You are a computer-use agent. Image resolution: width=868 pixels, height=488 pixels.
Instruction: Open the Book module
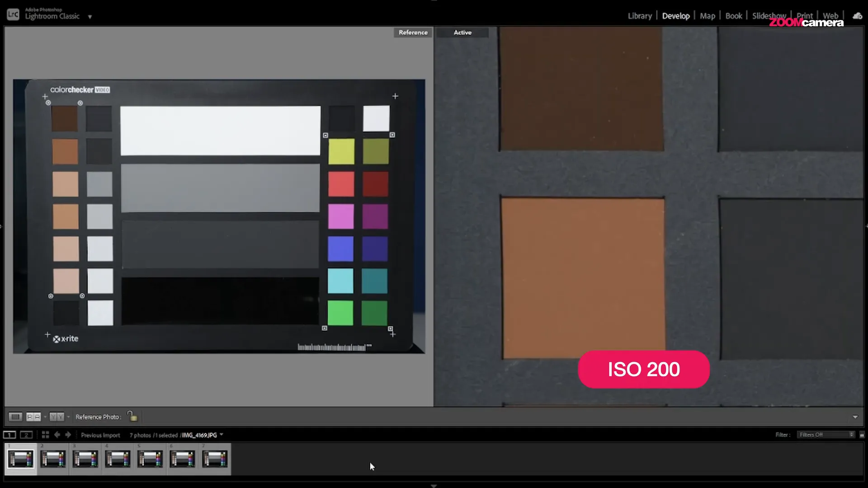coord(733,16)
